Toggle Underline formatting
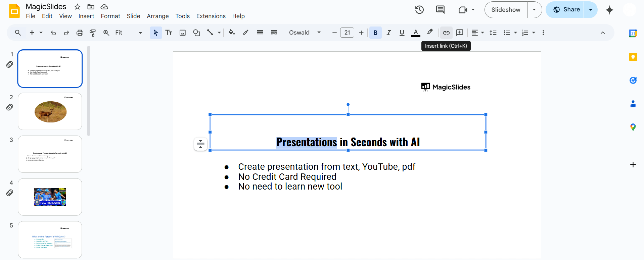The height and width of the screenshot is (260, 644). click(x=402, y=33)
